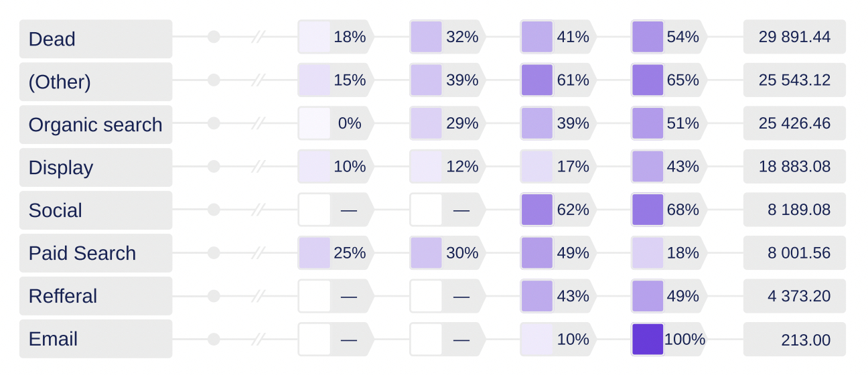Click the Email 100% dark purple swatch
868x375 pixels.
pos(647,339)
